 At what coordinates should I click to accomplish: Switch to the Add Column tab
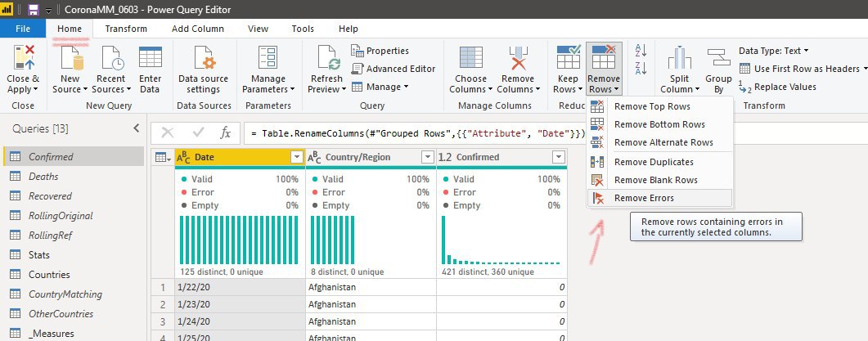198,29
